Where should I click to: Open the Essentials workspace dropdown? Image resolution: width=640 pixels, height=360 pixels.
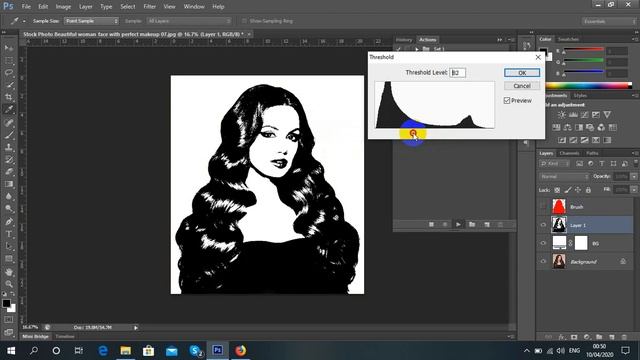click(x=609, y=21)
